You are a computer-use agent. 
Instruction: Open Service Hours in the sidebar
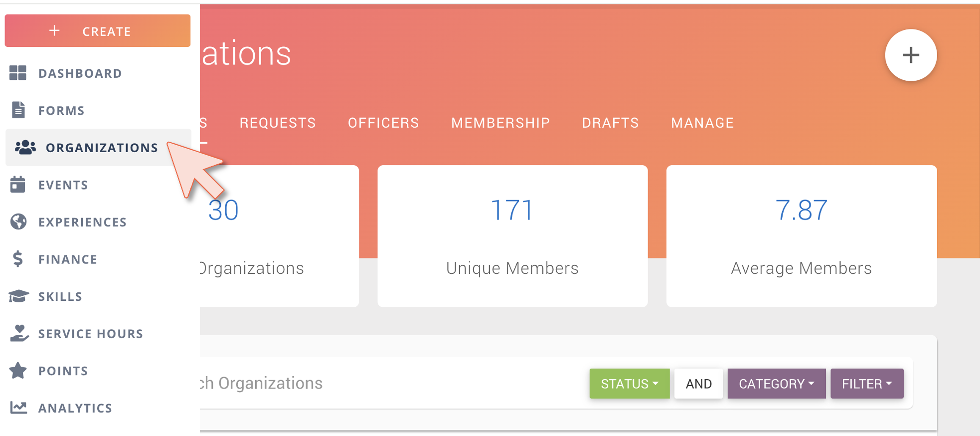(x=98, y=333)
